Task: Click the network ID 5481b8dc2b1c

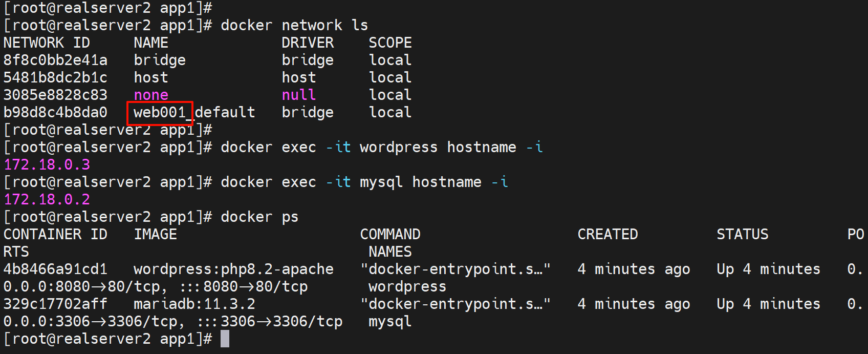Action: [55, 78]
